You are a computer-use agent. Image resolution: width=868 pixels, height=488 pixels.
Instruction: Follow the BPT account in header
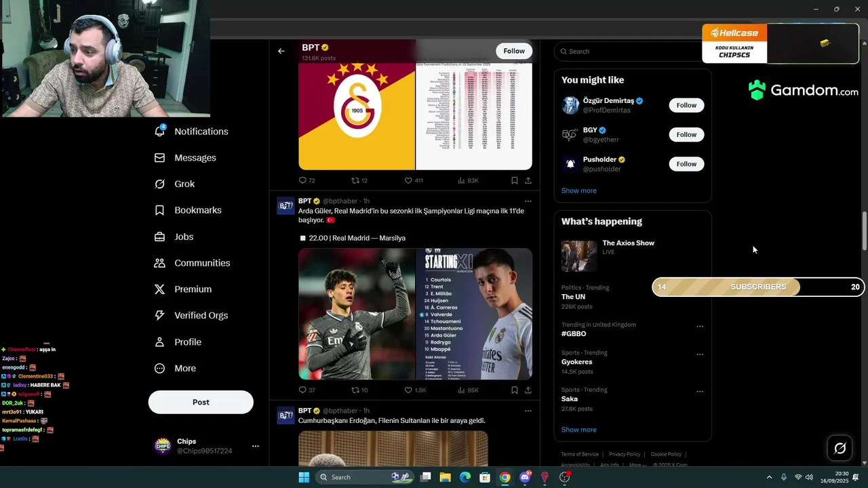point(514,51)
